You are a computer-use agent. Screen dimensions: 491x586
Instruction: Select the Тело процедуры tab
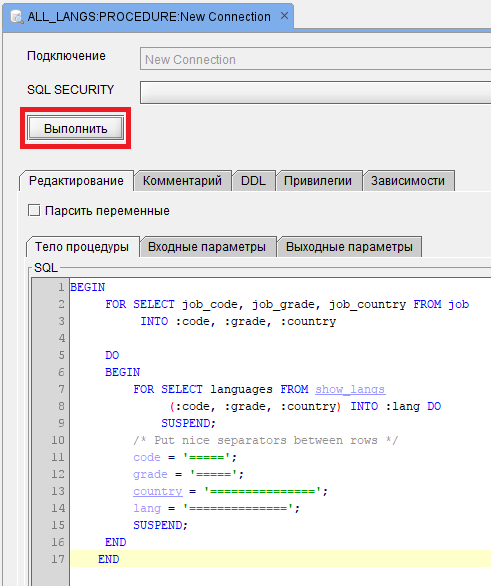[82, 247]
